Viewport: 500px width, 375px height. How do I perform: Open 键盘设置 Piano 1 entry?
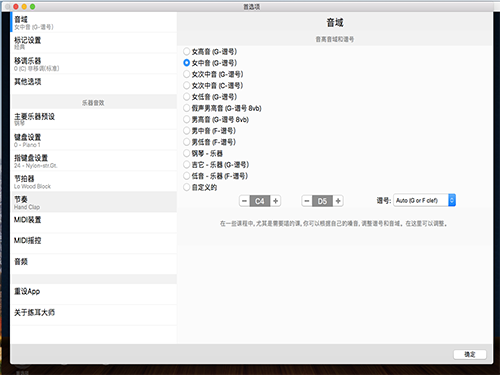94,140
